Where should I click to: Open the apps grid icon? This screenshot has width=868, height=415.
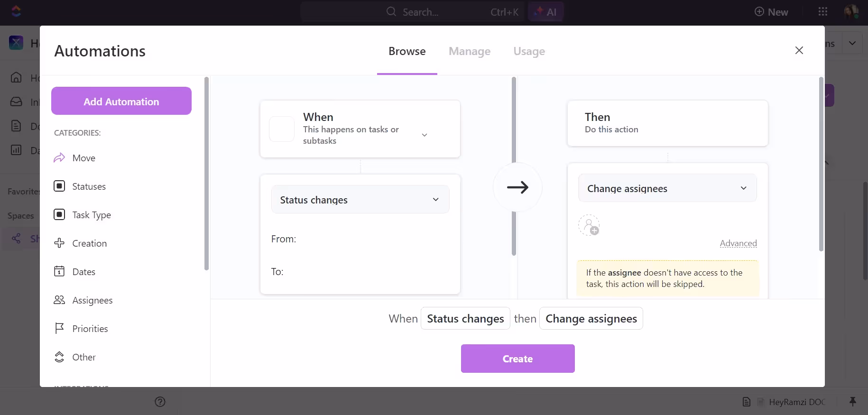[823, 12]
